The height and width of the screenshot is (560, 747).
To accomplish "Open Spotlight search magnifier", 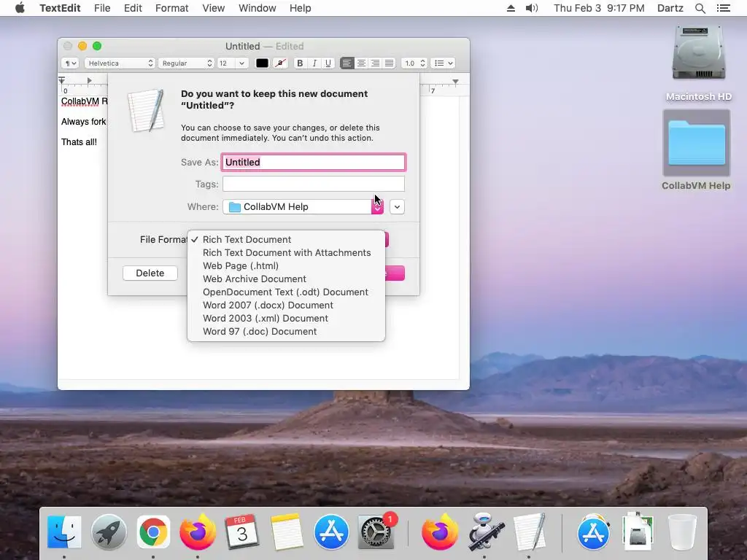I will pyautogui.click(x=700, y=8).
